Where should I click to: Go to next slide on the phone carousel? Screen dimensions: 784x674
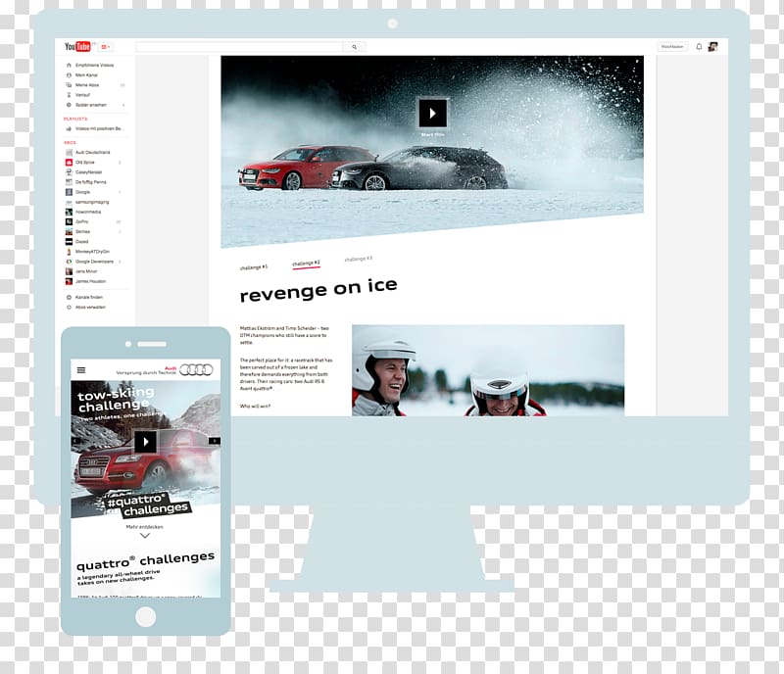coord(215,441)
